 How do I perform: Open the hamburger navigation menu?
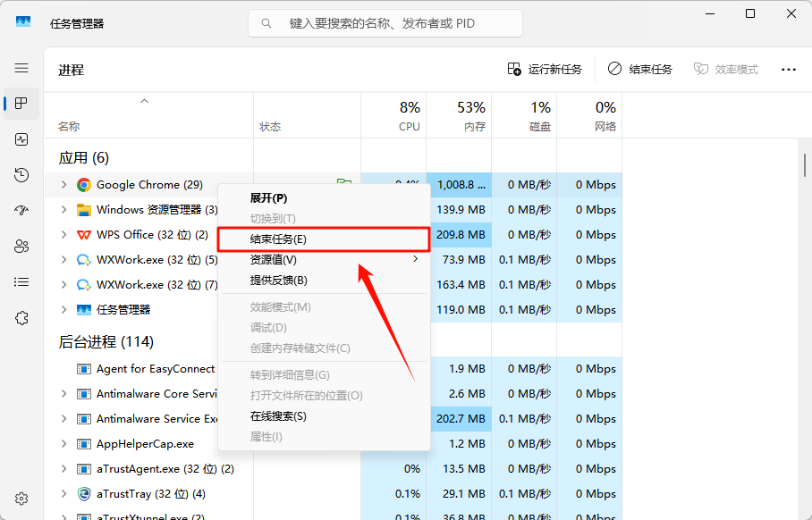(x=21, y=68)
